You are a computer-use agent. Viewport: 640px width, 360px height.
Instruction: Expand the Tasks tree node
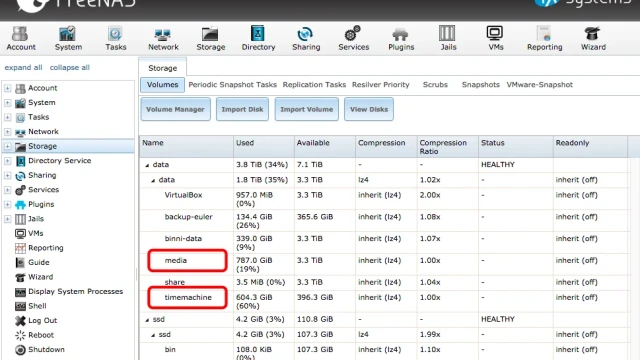pos(7,117)
